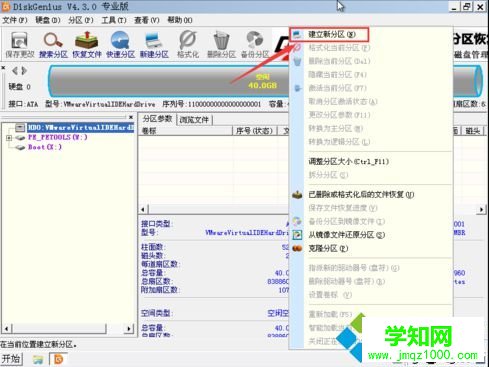Click the DiskGenius taskbar button
This screenshot has height=367, width=489.
pos(59,359)
